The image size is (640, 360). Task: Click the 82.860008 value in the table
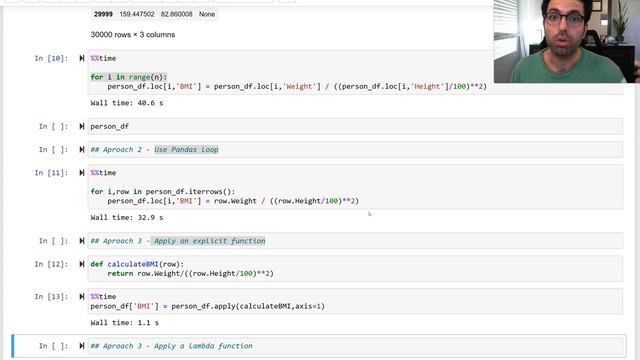(x=176, y=14)
